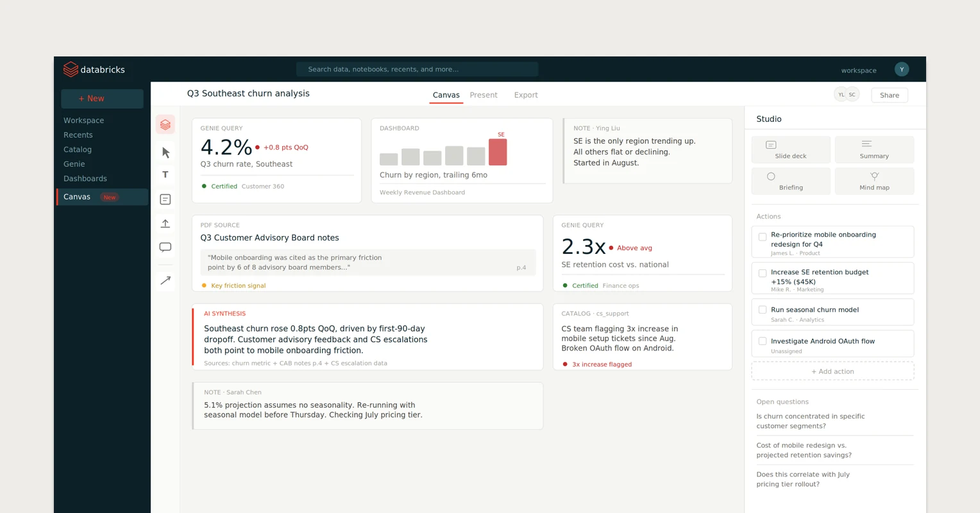Select the Text tool

pos(165,174)
